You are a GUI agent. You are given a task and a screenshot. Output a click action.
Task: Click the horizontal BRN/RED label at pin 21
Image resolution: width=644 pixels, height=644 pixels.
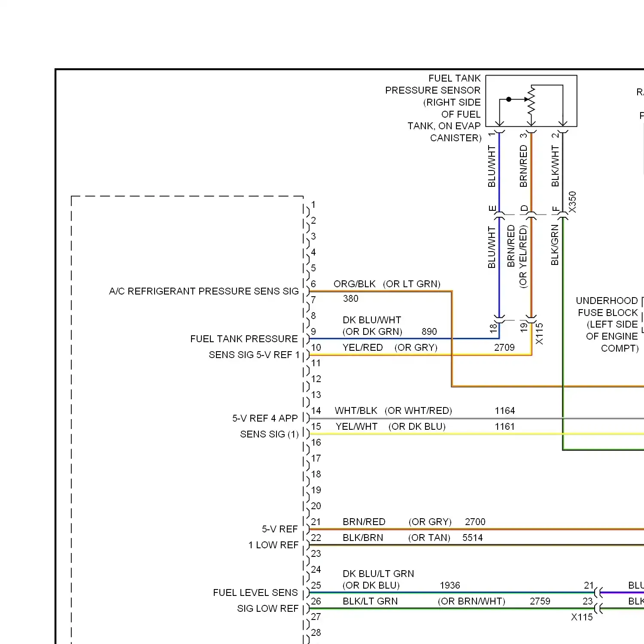[x=364, y=522]
